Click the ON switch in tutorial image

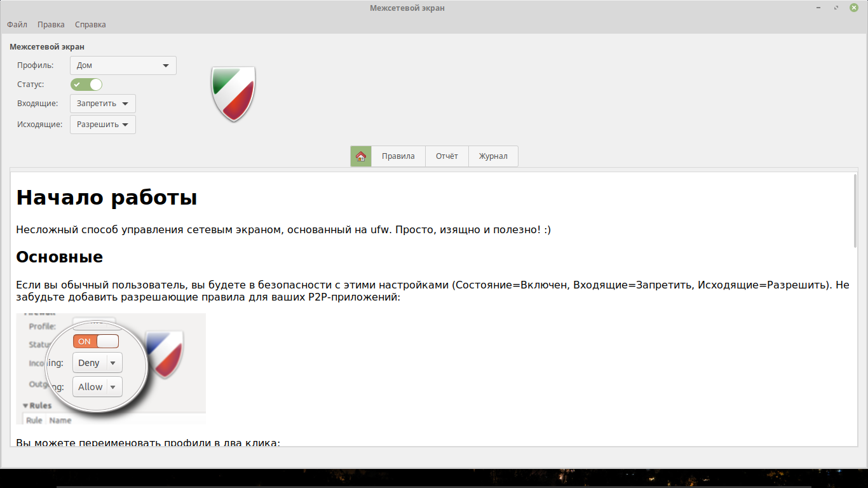click(96, 341)
